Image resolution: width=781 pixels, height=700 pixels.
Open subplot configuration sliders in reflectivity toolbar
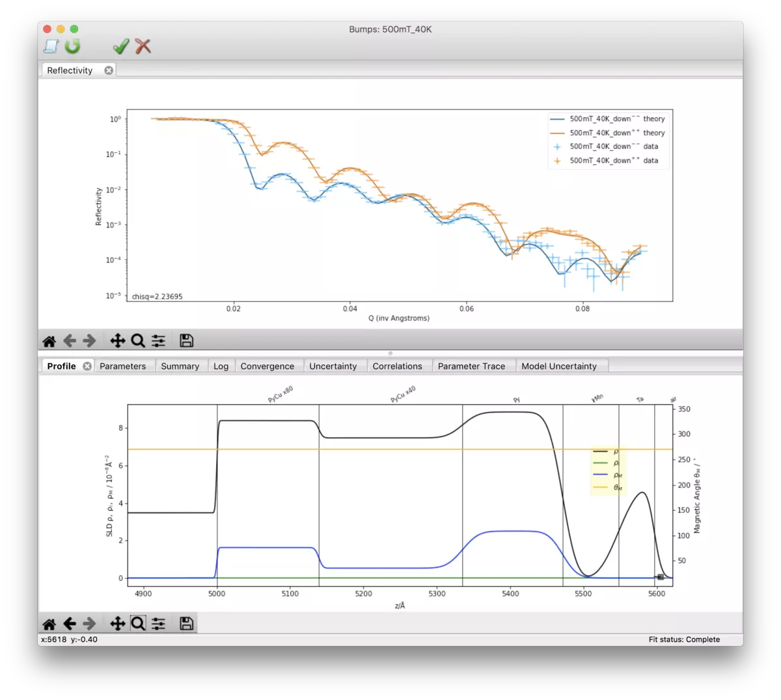[x=159, y=341]
